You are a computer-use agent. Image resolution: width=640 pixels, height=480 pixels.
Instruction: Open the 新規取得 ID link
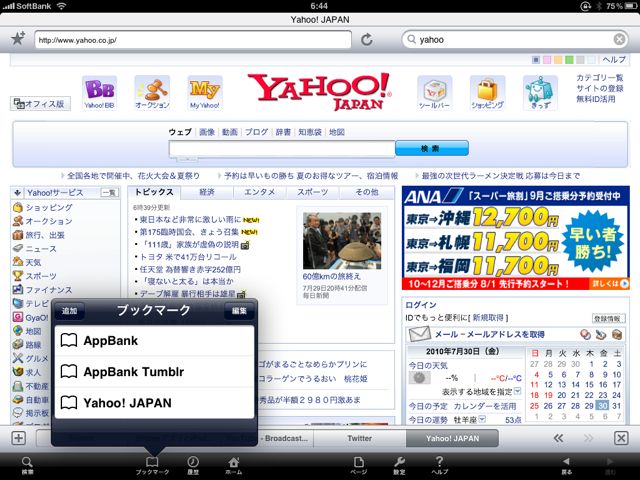click(489, 318)
